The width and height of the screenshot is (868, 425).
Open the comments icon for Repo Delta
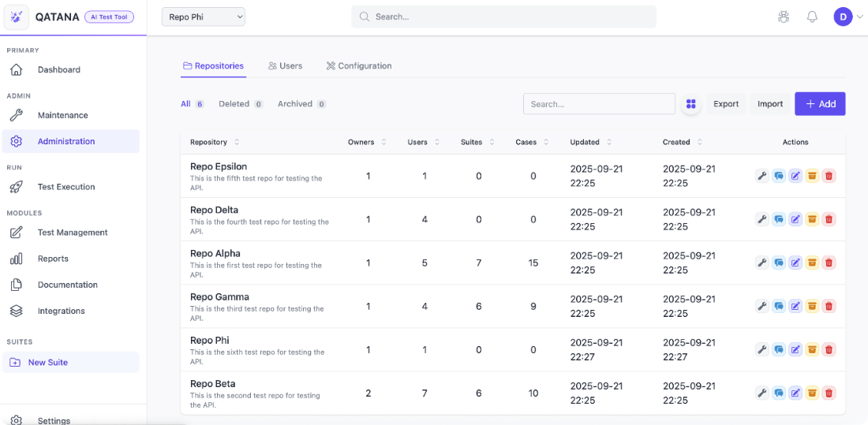[x=778, y=219]
